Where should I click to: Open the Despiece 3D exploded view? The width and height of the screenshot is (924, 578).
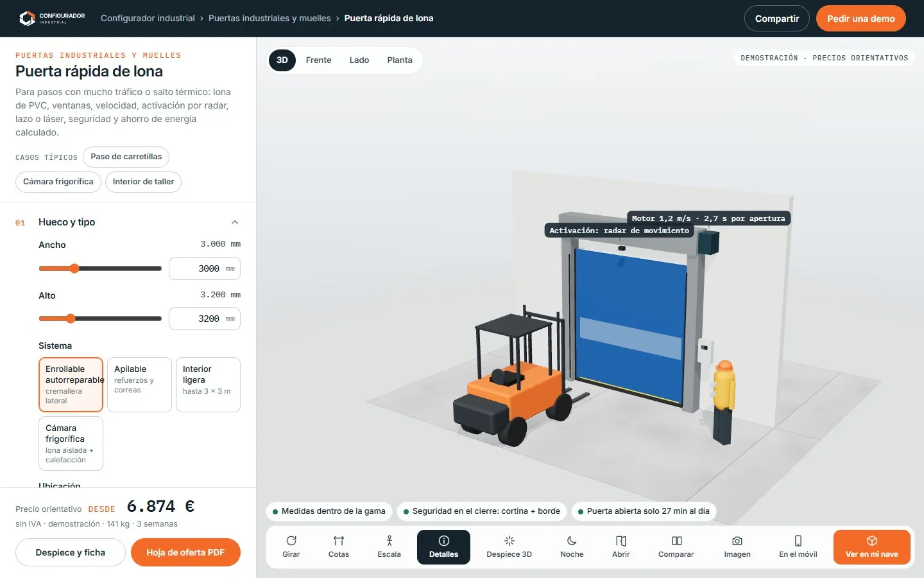509,547
